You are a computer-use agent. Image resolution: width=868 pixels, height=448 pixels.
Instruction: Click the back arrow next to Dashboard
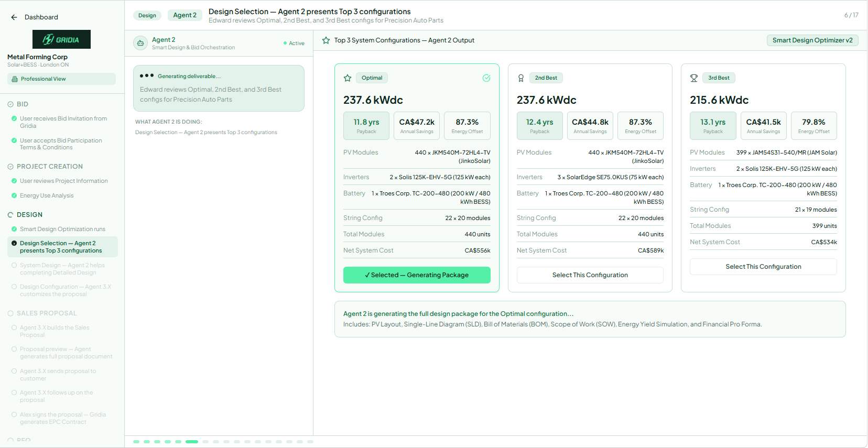click(x=14, y=17)
